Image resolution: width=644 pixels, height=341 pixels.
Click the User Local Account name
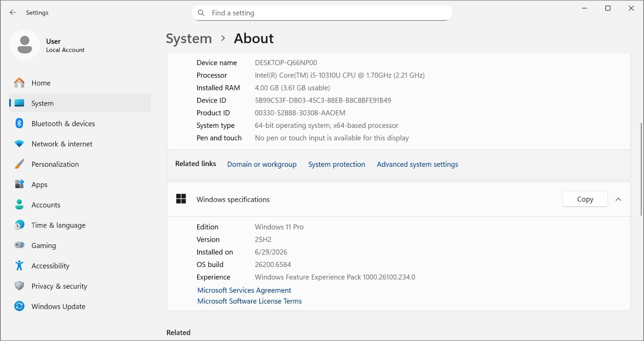tap(65, 45)
